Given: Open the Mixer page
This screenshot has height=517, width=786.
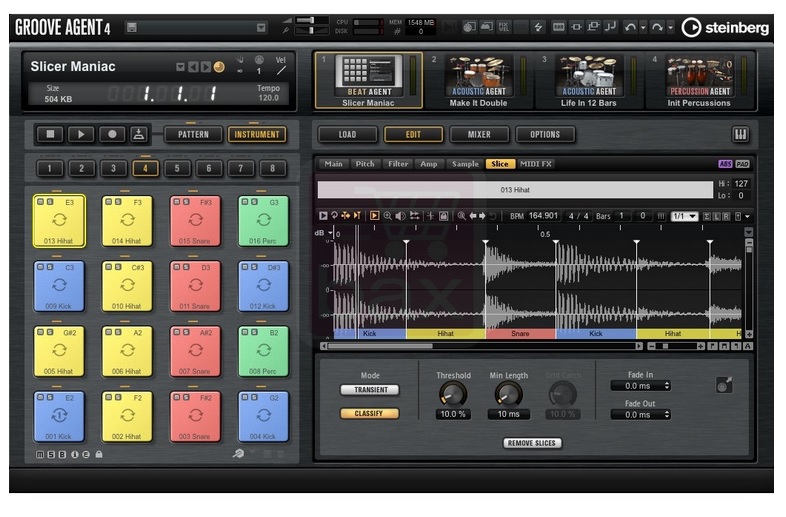Looking at the screenshot, I should [x=479, y=134].
